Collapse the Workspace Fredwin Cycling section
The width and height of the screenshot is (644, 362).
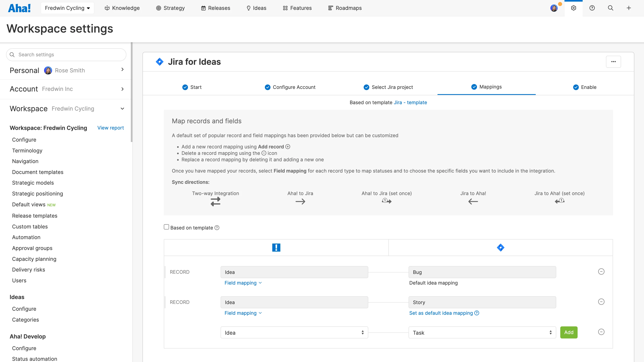[122, 109]
